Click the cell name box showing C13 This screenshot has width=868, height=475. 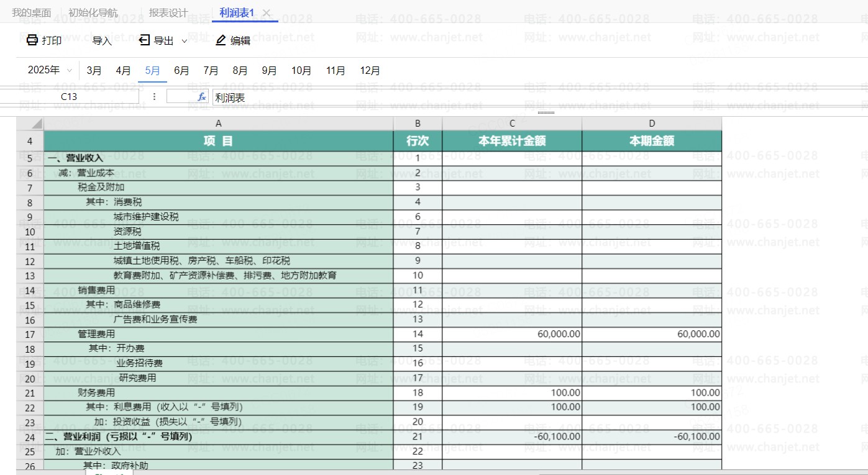click(69, 97)
